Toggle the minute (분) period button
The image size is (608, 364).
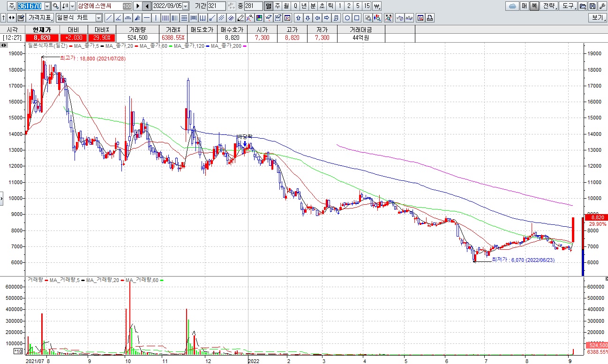[x=313, y=6]
